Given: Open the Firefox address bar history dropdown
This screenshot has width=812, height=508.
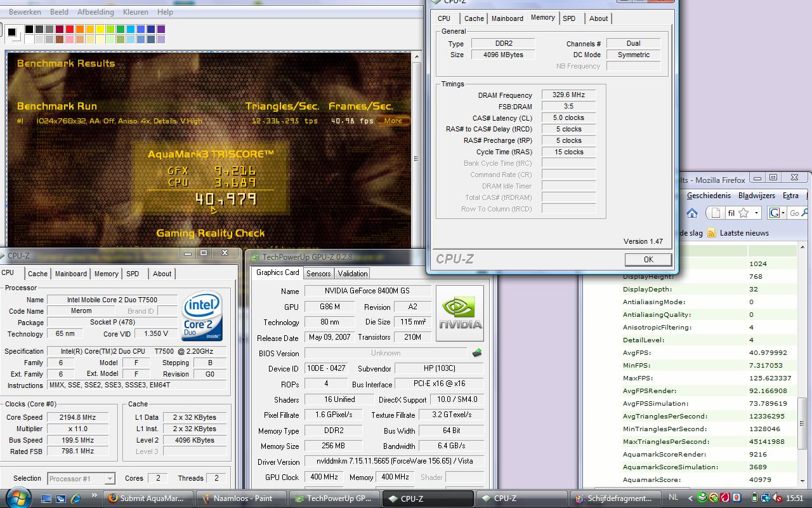Looking at the screenshot, I should [x=756, y=213].
